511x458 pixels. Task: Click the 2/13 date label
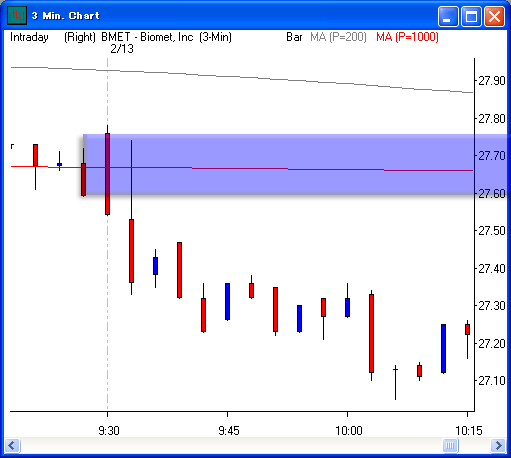point(122,49)
